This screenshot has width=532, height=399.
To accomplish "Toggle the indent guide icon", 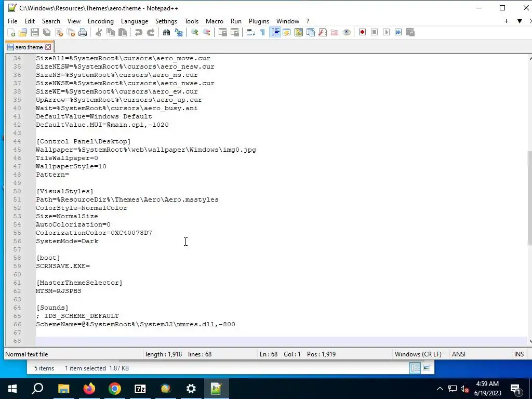I will click(275, 32).
